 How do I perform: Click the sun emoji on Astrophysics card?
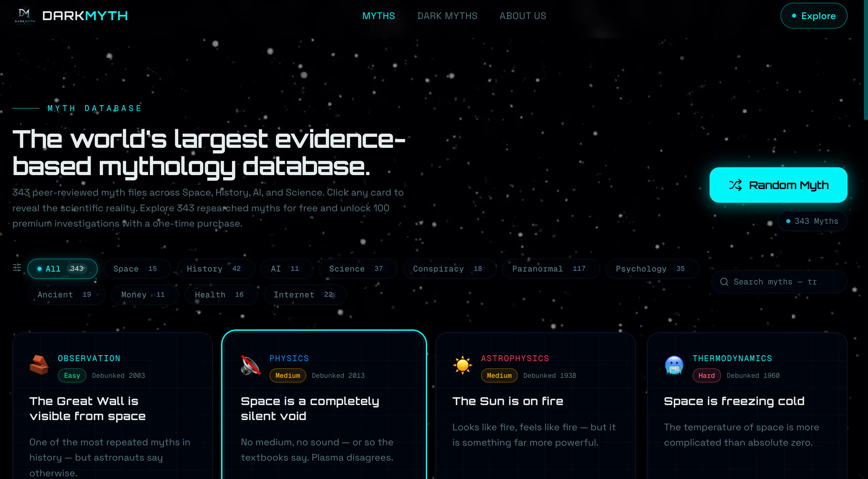coord(462,365)
